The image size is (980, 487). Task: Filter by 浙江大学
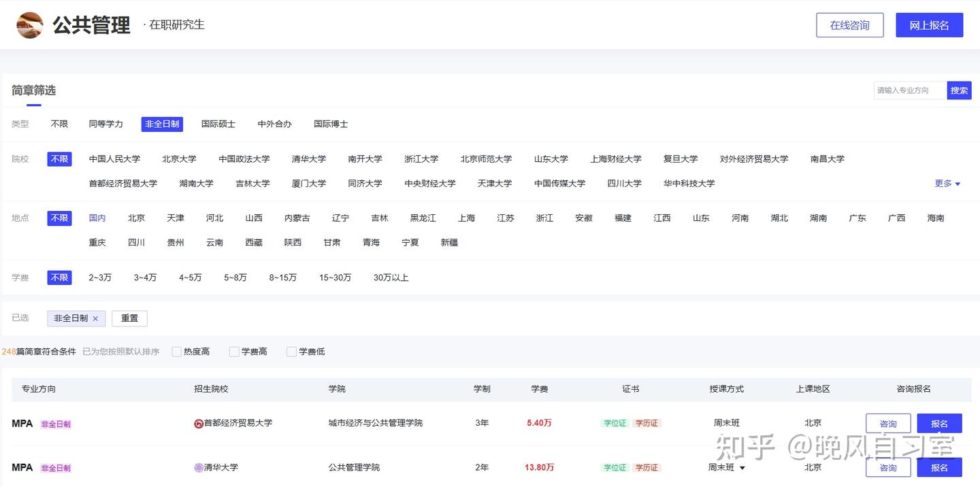421,159
